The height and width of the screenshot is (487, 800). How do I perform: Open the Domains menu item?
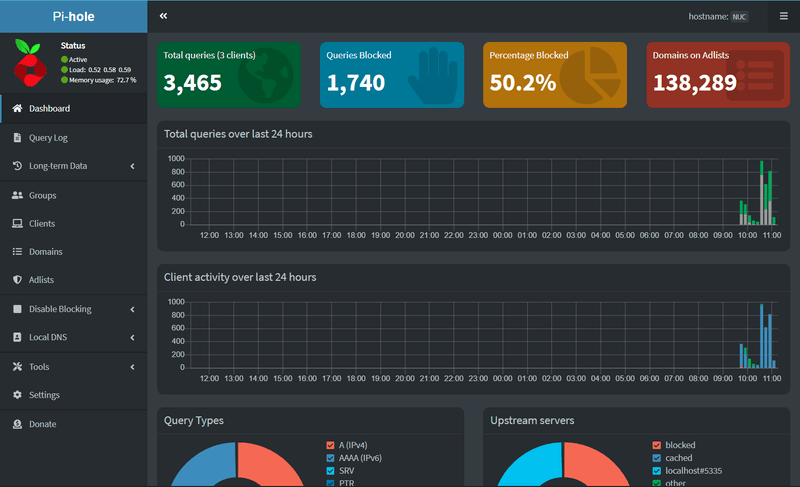(x=73, y=251)
